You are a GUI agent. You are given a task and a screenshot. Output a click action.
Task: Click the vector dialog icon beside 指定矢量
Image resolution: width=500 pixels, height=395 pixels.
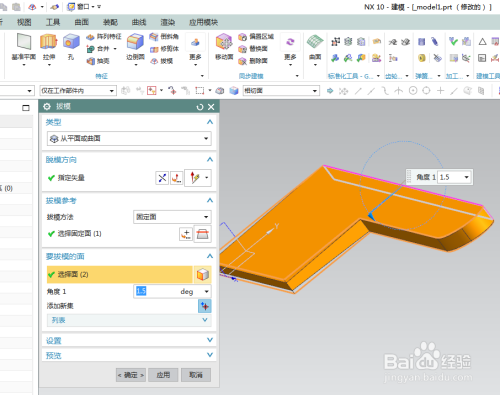click(176, 178)
